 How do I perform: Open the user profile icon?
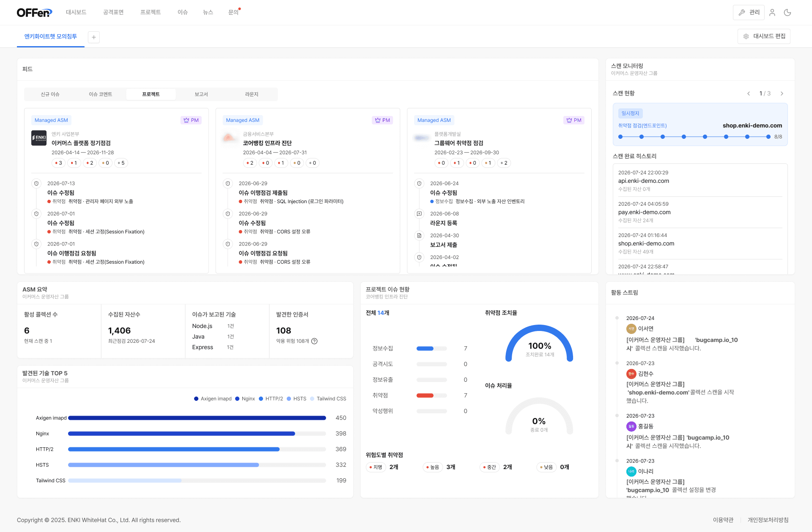tap(772, 13)
